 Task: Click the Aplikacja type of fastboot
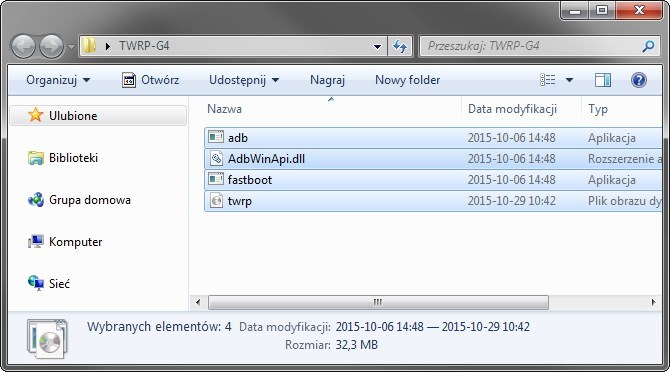pyautogui.click(x=611, y=180)
